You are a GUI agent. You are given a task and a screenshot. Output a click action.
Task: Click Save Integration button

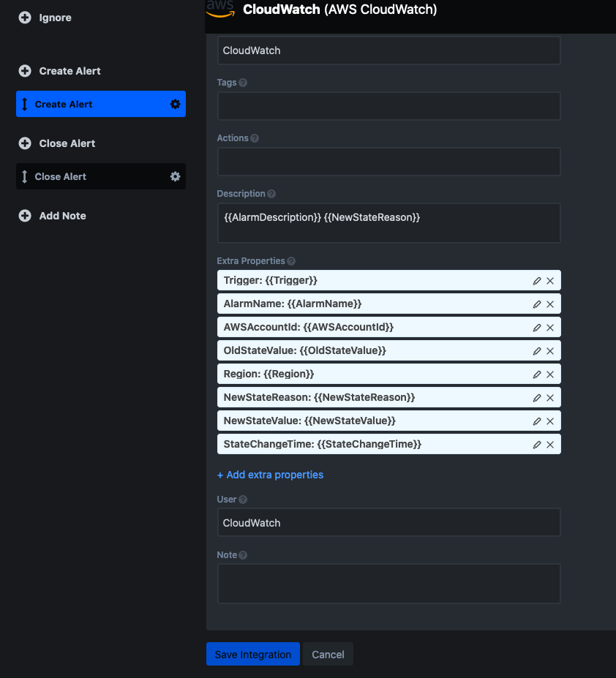[253, 654]
